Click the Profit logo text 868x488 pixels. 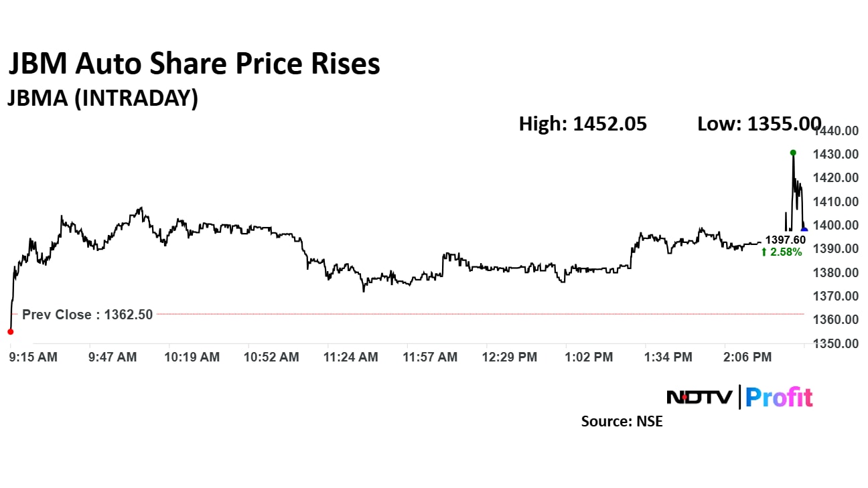coord(779,397)
